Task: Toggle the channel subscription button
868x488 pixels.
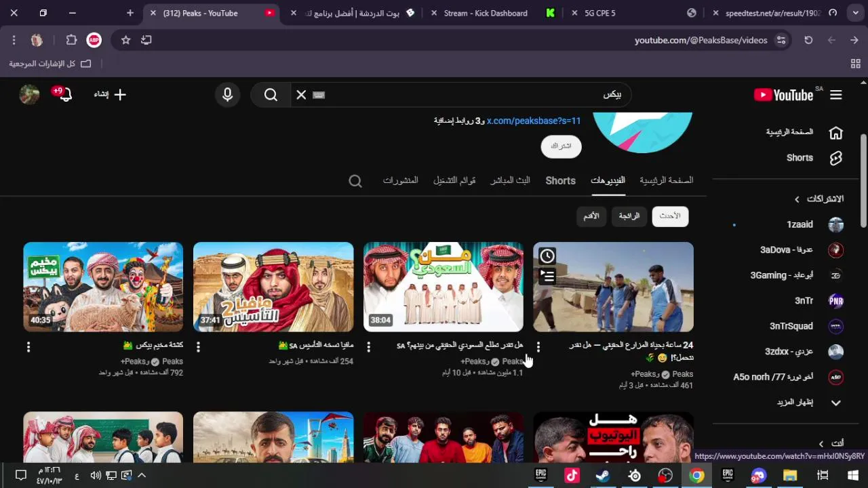Action: [x=561, y=146]
